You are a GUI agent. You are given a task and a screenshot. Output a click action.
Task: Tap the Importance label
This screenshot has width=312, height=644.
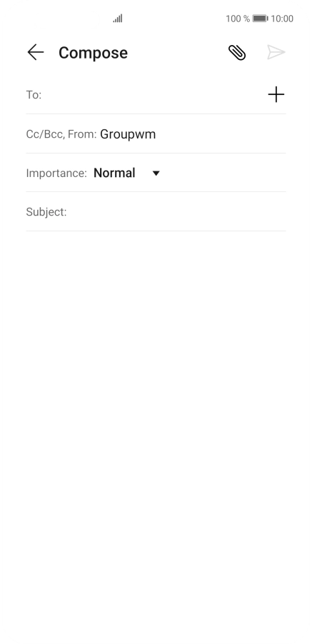[56, 173]
